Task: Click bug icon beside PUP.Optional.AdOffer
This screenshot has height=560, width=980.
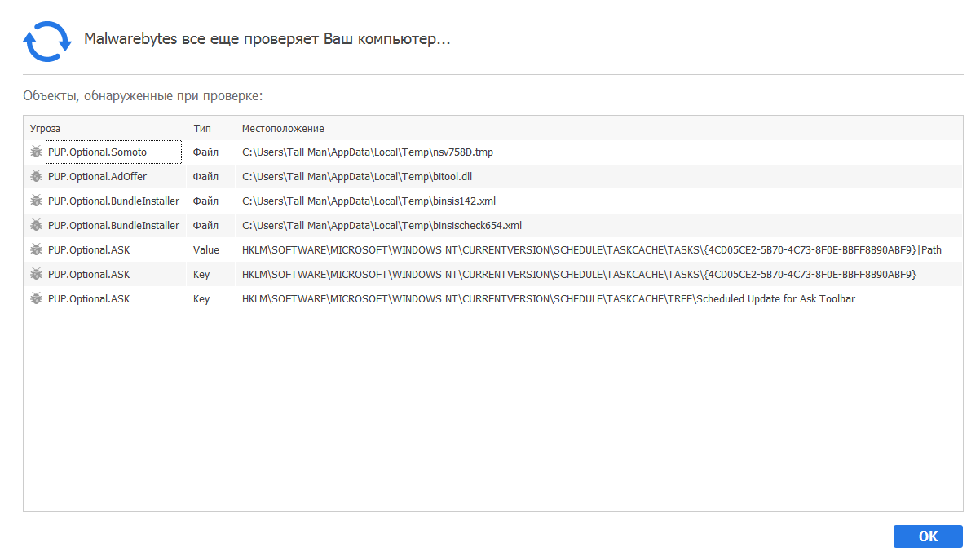Action: (x=36, y=176)
